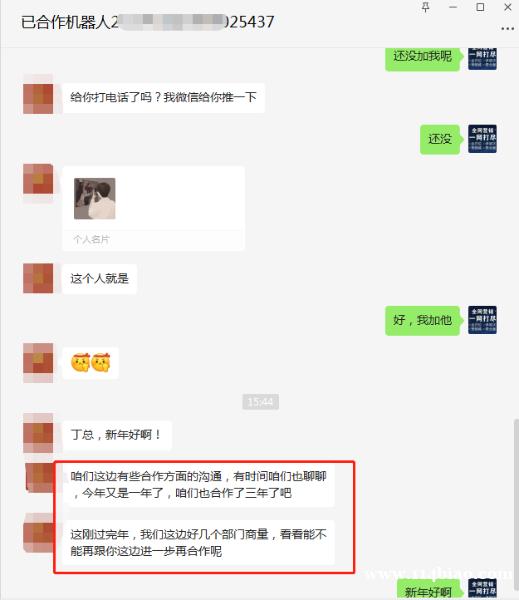Select the message 给你打电话了吗？我微信给你推一下
Image resolution: width=519 pixels, height=600 pixels.
(163, 98)
